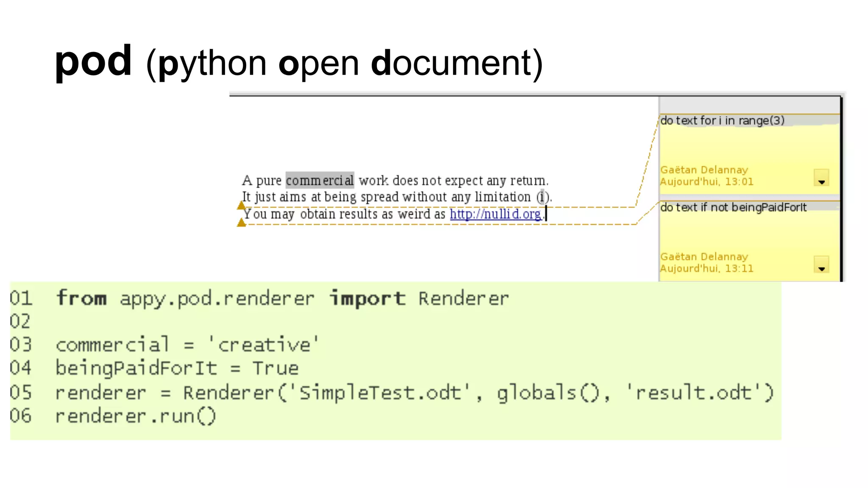Click the 'renderer.run()' code line
This screenshot has width=868, height=488.
click(136, 416)
